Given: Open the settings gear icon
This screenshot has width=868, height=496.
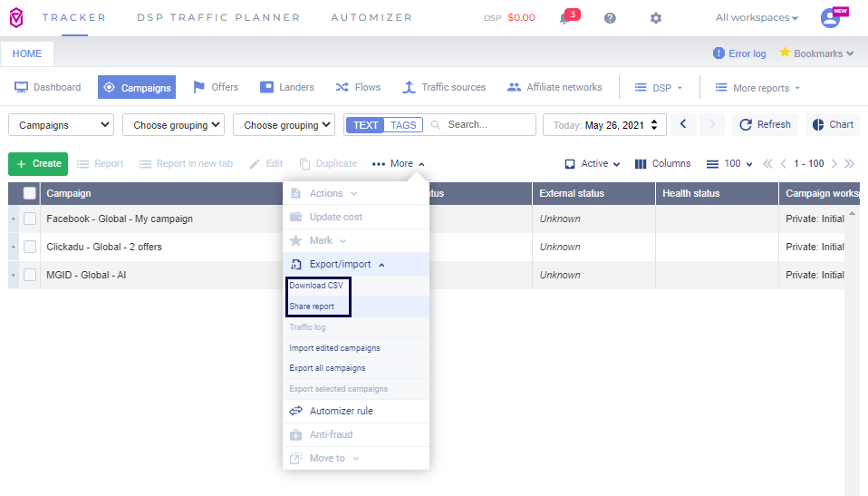Looking at the screenshot, I should pyautogui.click(x=656, y=18).
